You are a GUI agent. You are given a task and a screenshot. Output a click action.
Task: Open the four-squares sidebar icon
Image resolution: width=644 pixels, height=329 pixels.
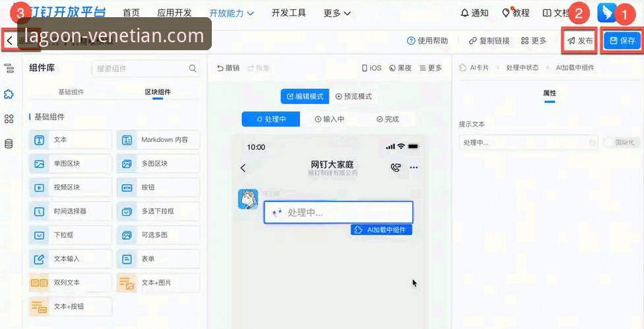point(9,119)
